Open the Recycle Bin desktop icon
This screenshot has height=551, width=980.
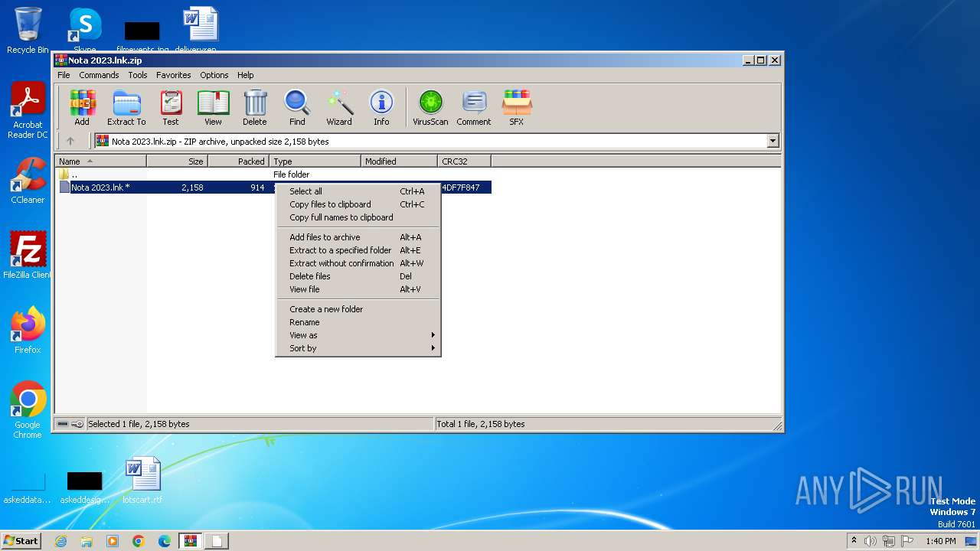[x=28, y=31]
